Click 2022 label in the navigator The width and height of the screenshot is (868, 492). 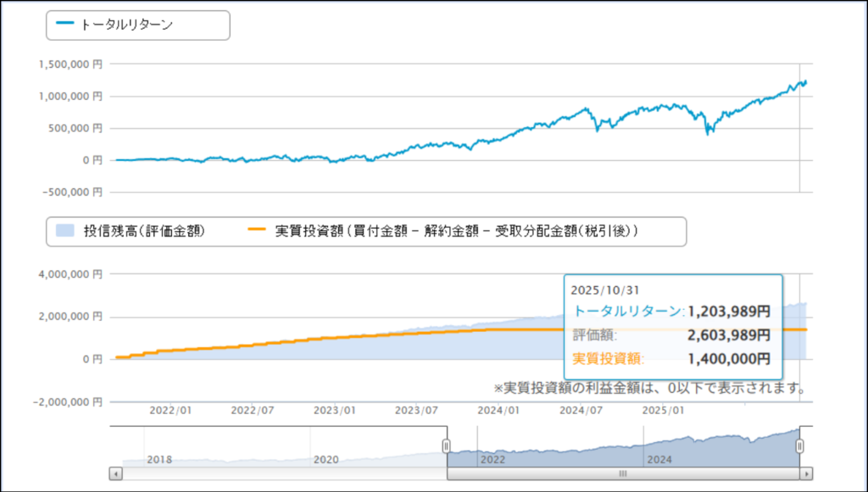point(493,459)
